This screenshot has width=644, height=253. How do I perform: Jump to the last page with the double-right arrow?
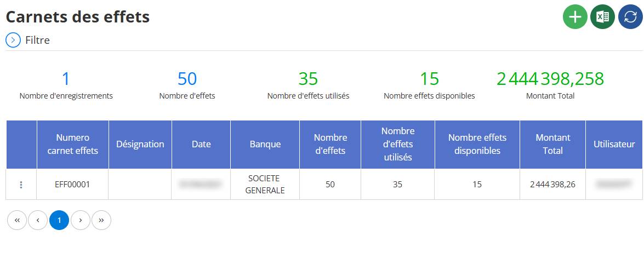point(101,220)
